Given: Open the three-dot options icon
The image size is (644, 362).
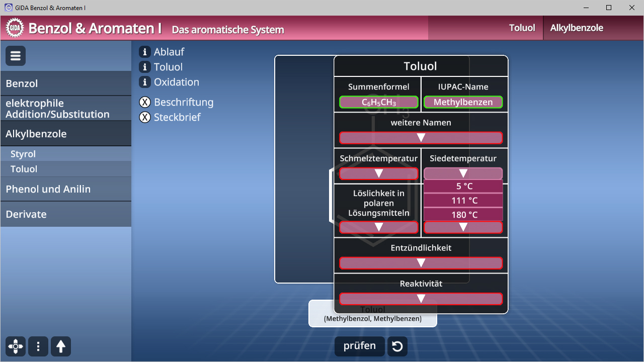Looking at the screenshot, I should [38, 346].
